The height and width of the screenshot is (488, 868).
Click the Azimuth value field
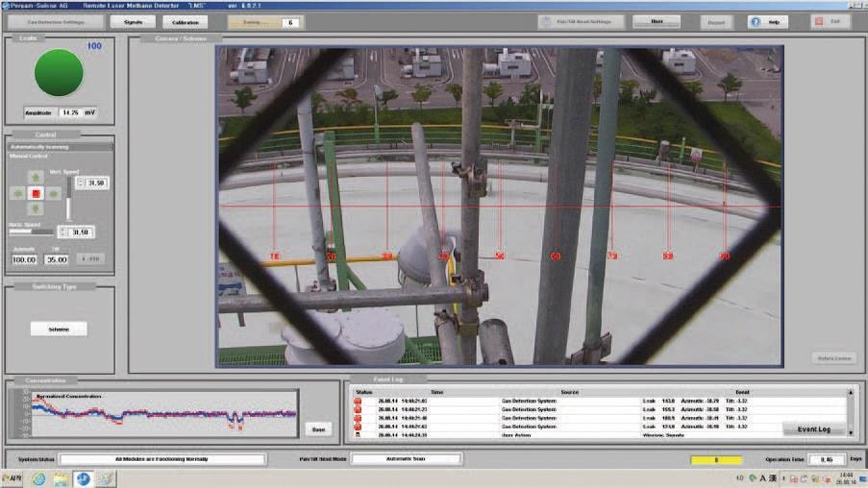[24, 259]
